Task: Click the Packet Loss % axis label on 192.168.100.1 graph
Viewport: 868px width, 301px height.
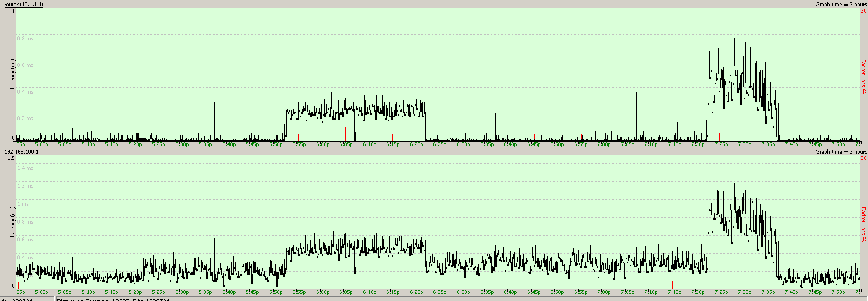Action: [x=863, y=224]
